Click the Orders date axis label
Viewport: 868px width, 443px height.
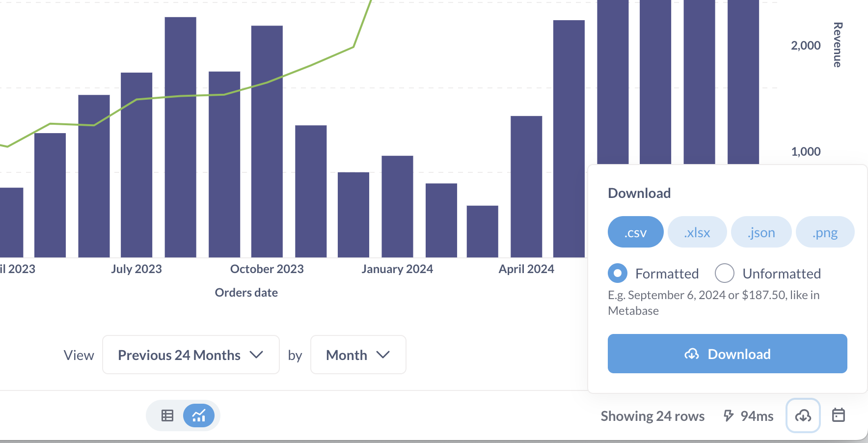pos(246,293)
